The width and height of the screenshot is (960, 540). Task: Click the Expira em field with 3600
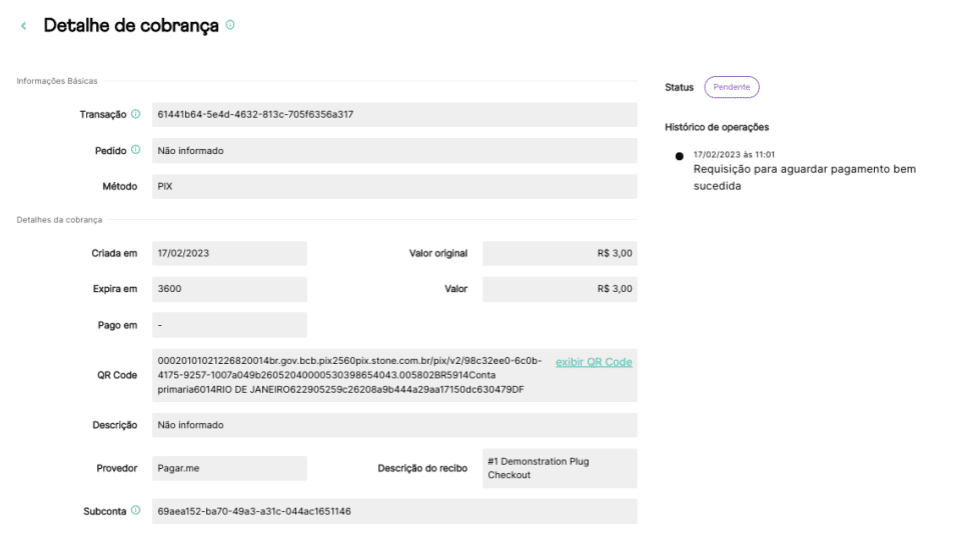pos(228,289)
